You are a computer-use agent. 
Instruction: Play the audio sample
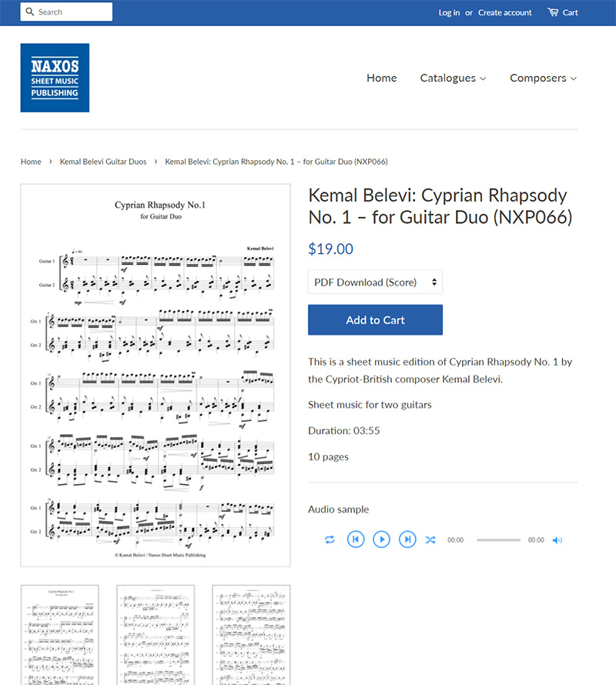(x=381, y=540)
